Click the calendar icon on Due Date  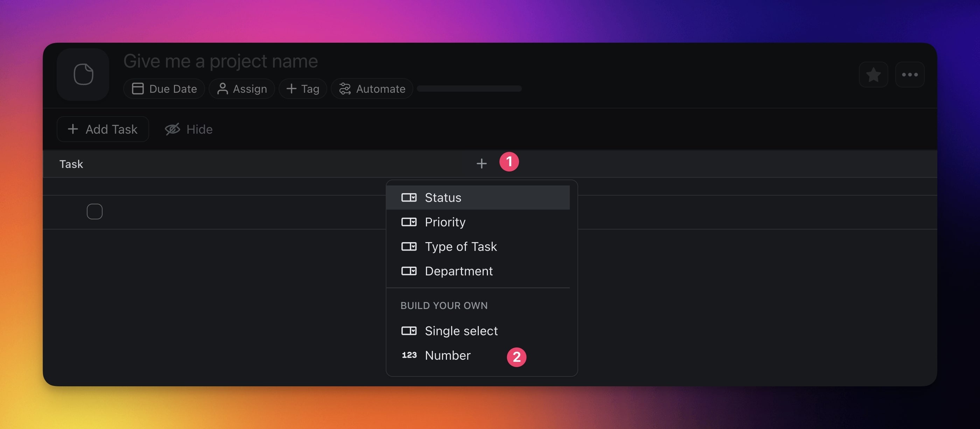tap(137, 89)
